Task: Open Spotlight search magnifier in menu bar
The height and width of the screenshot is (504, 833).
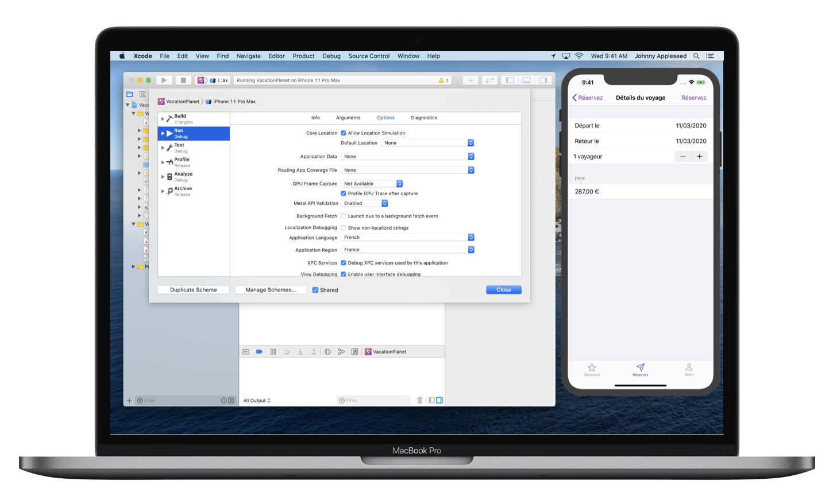Action: tap(696, 56)
